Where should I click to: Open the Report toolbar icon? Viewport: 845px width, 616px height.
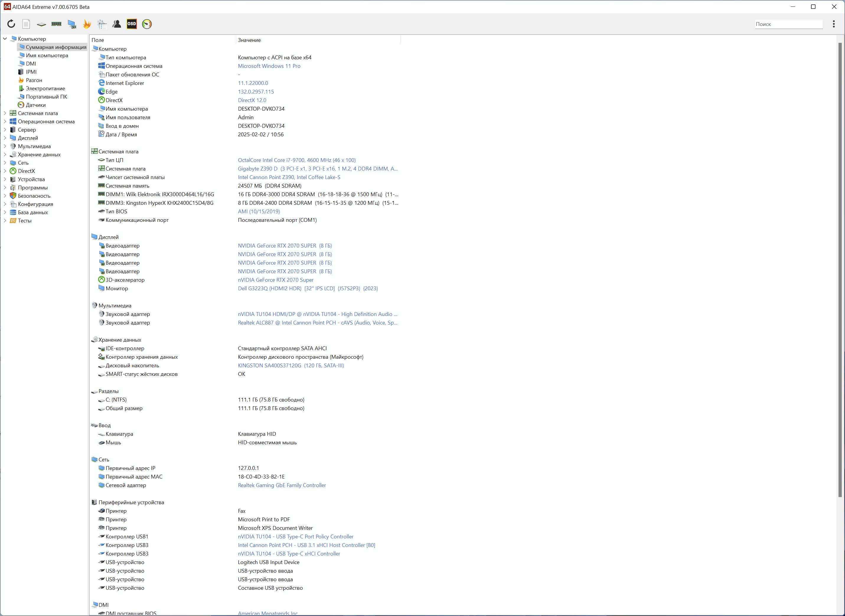[x=26, y=24]
